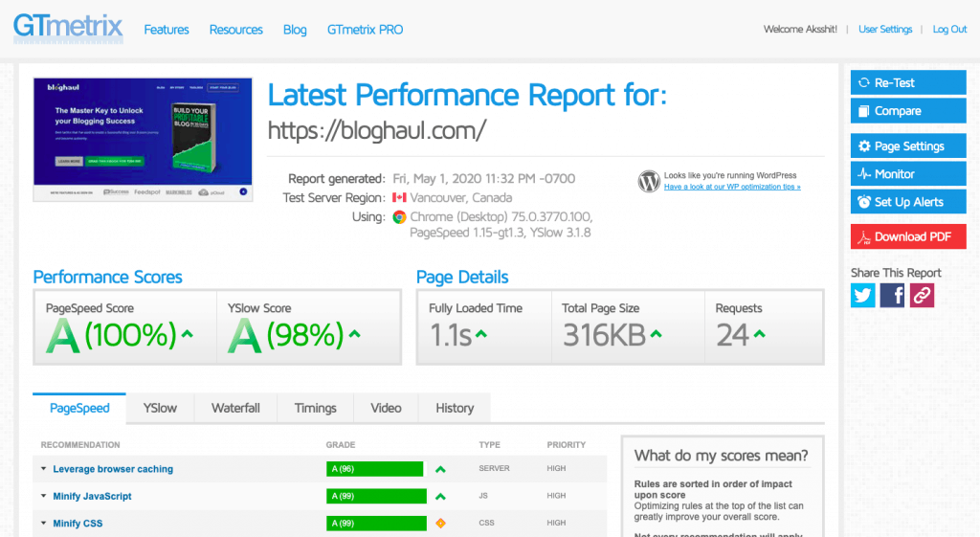This screenshot has height=537, width=980.
Task: Copy report link using chain icon
Action: coord(922,296)
